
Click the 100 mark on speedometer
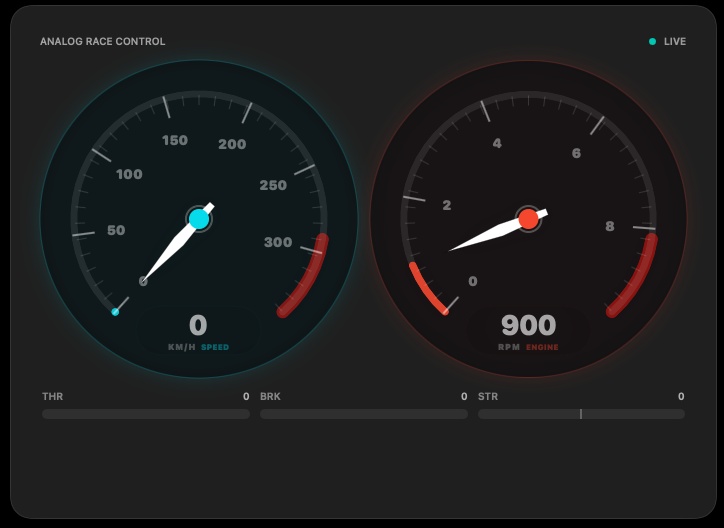point(129,174)
